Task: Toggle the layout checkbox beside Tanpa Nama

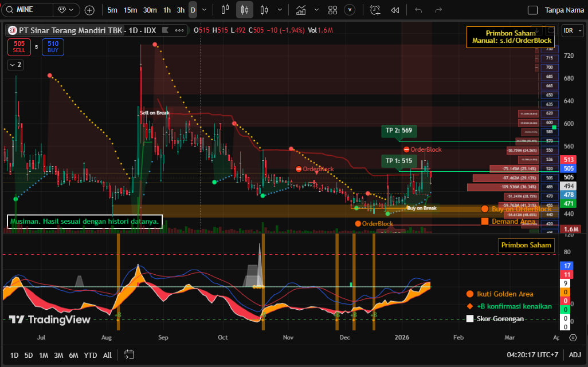Action: [x=532, y=10]
